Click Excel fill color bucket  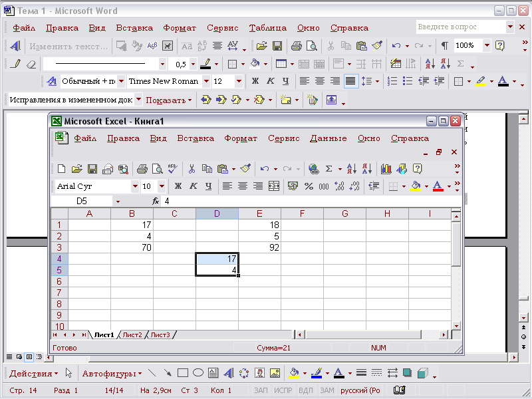[x=416, y=186]
